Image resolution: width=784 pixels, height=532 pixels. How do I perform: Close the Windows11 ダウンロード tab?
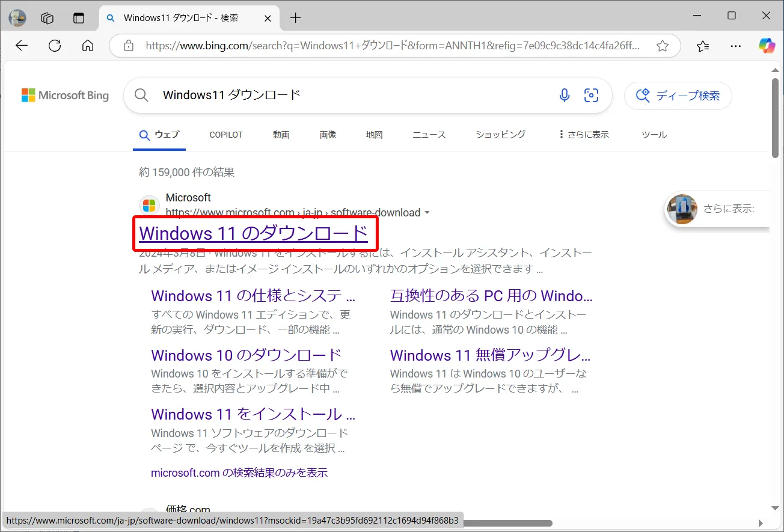[x=268, y=18]
